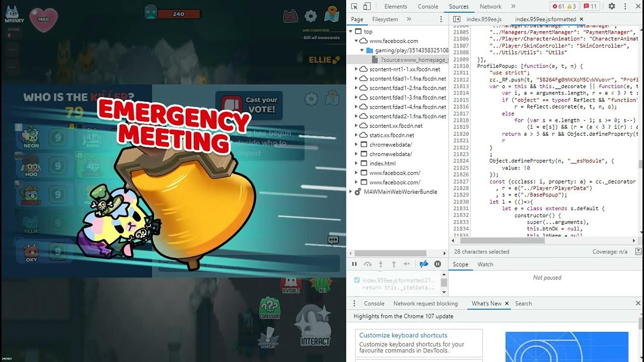Click step into next function call
The width and height of the screenshot is (644, 362).
pos(381,264)
